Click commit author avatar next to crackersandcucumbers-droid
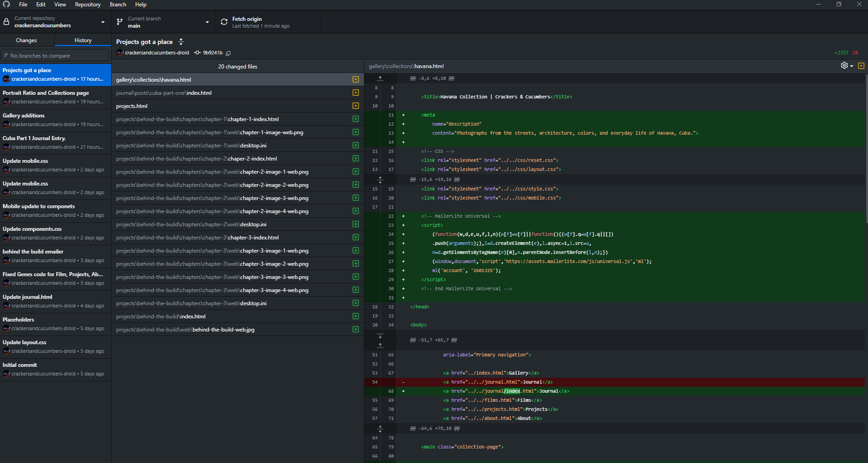This screenshot has width=868, height=463. click(x=120, y=53)
